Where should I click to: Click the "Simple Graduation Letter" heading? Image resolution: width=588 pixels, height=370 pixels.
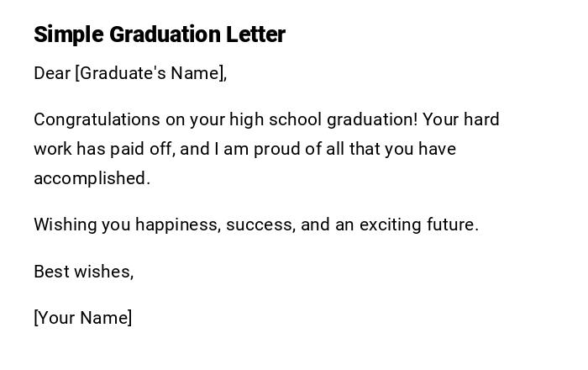160,34
